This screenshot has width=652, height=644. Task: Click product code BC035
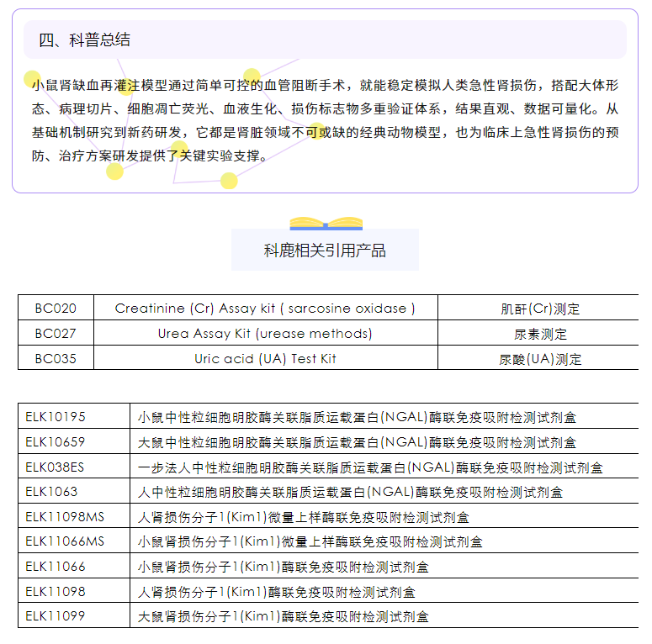click(56, 358)
